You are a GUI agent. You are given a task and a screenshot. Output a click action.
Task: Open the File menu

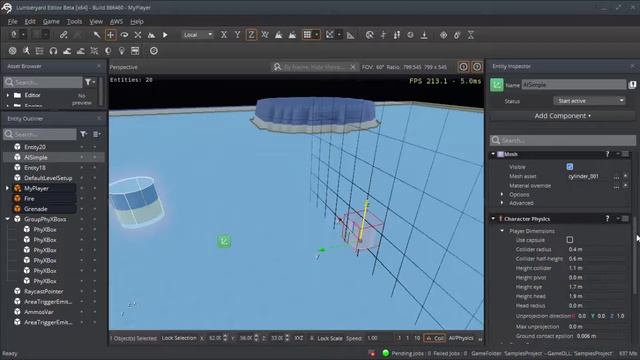coord(13,22)
